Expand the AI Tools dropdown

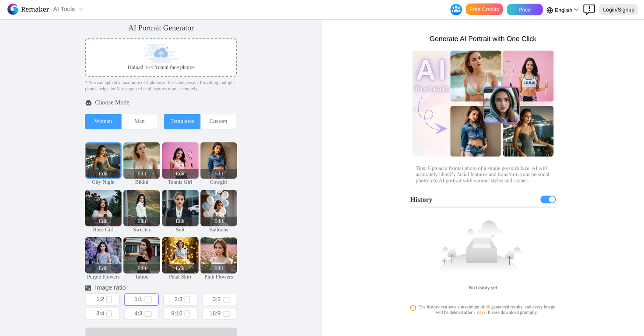(x=68, y=9)
